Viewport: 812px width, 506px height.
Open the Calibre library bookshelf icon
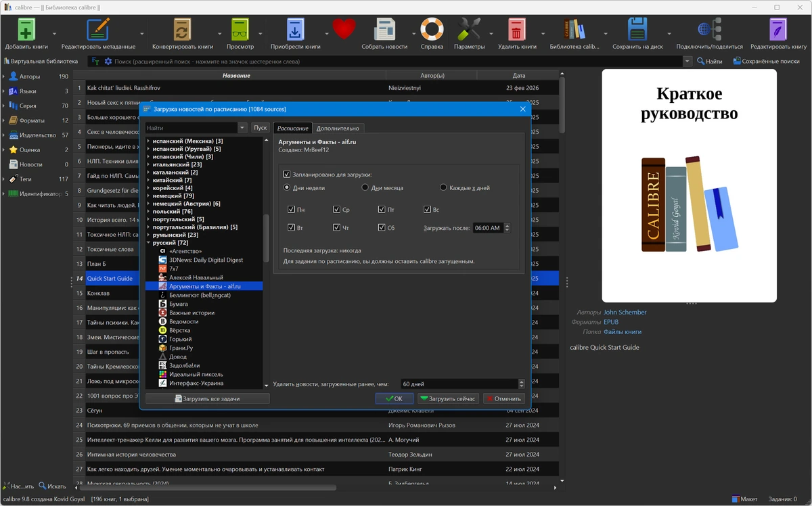click(574, 30)
